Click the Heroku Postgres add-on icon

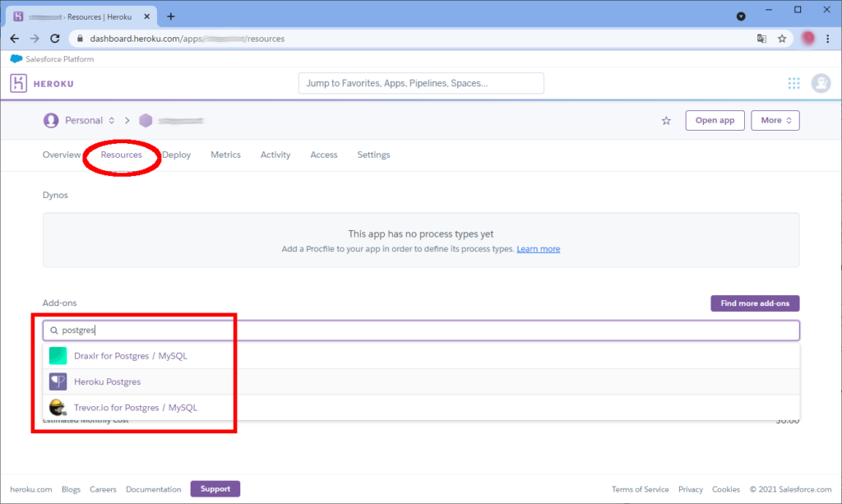[x=58, y=381]
